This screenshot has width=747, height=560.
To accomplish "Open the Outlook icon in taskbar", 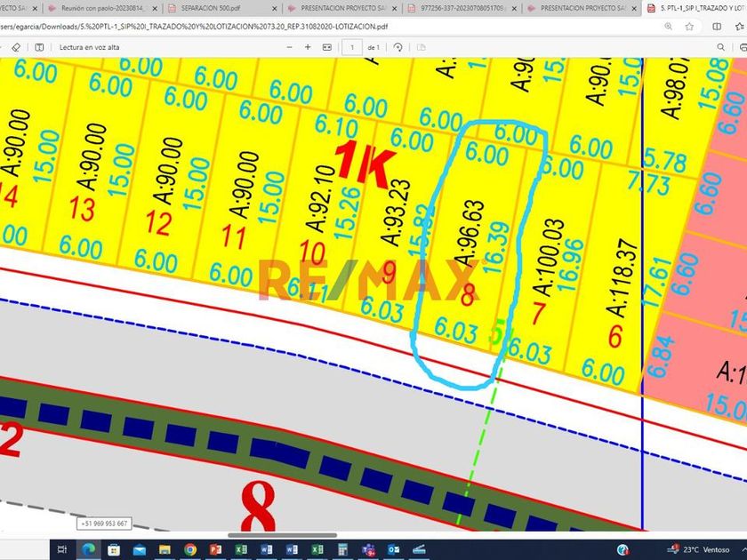I will [393, 550].
